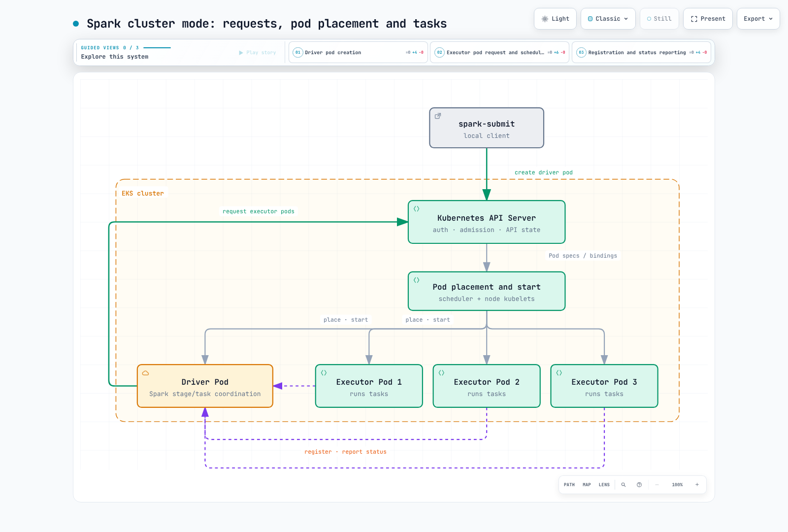Viewport: 788px width, 532px height.
Task: Click the fullscreen brackets icon in Present
Action: [x=694, y=19]
